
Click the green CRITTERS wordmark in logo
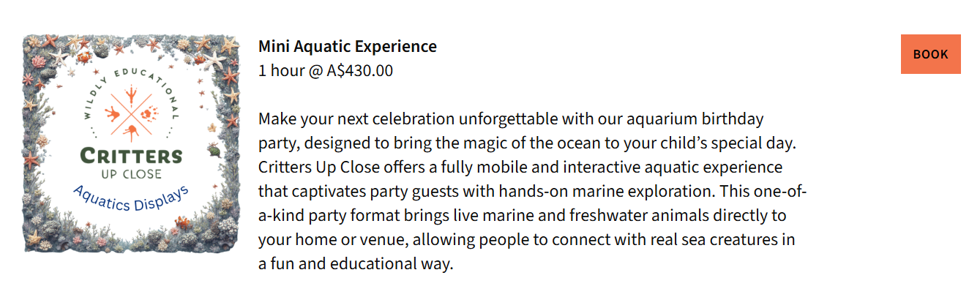pyautogui.click(x=132, y=156)
